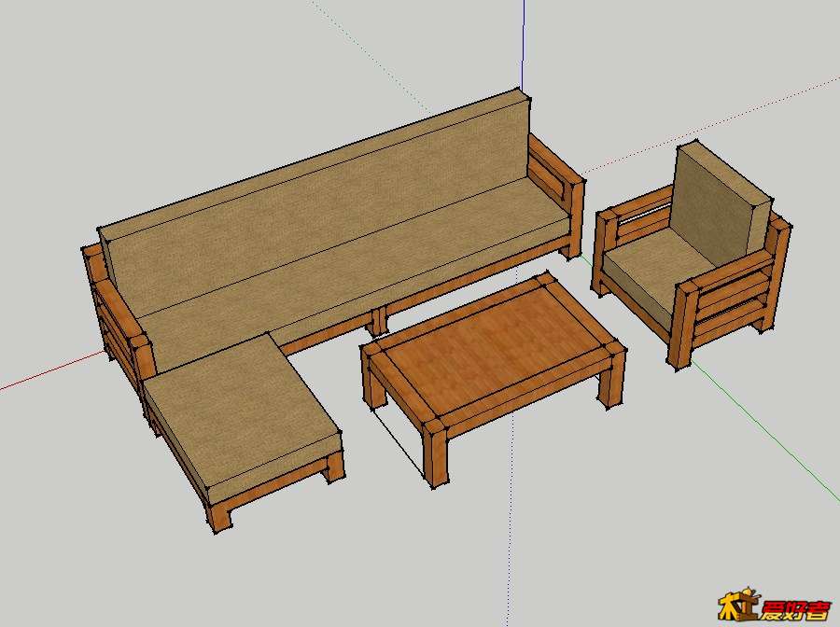Click the watermark logo in the corner
Screen dimensions: 840x627
[773, 606]
